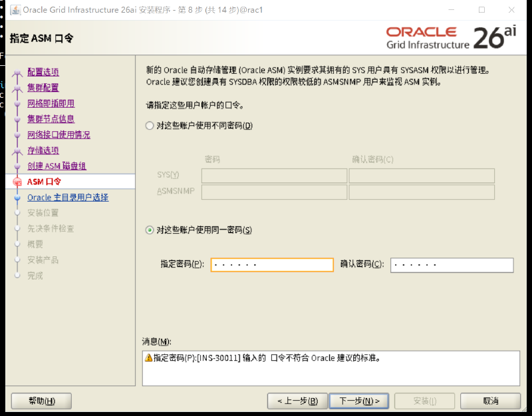Image resolution: width=532 pixels, height=416 pixels.
Task: Minimize the installer window
Action: 452,10
